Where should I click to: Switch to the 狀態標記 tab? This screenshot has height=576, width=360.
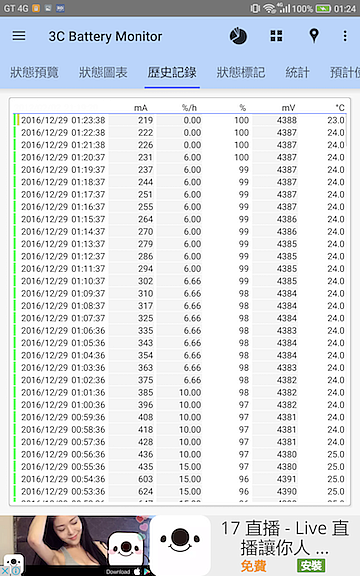point(241,72)
